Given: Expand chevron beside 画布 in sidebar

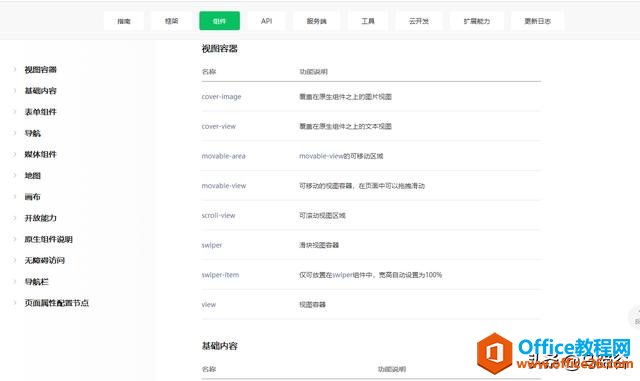Looking at the screenshot, I should tap(15, 197).
